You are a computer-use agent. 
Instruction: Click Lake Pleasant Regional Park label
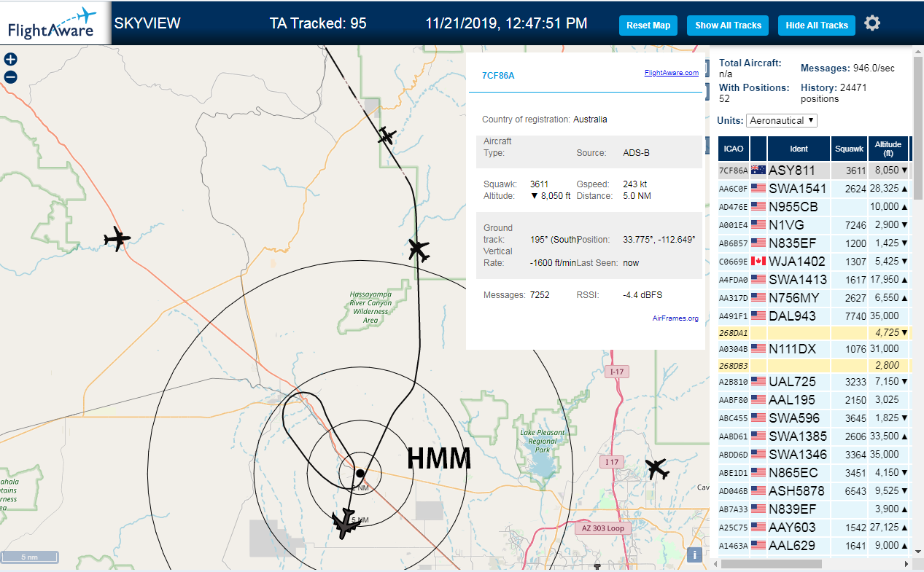543,441
